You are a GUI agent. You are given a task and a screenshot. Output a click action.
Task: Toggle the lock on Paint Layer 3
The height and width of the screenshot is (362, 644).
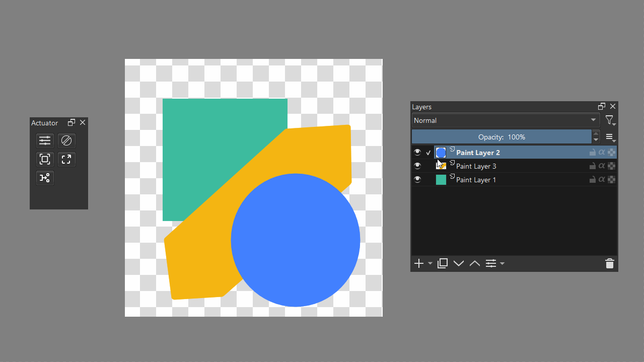(593, 166)
